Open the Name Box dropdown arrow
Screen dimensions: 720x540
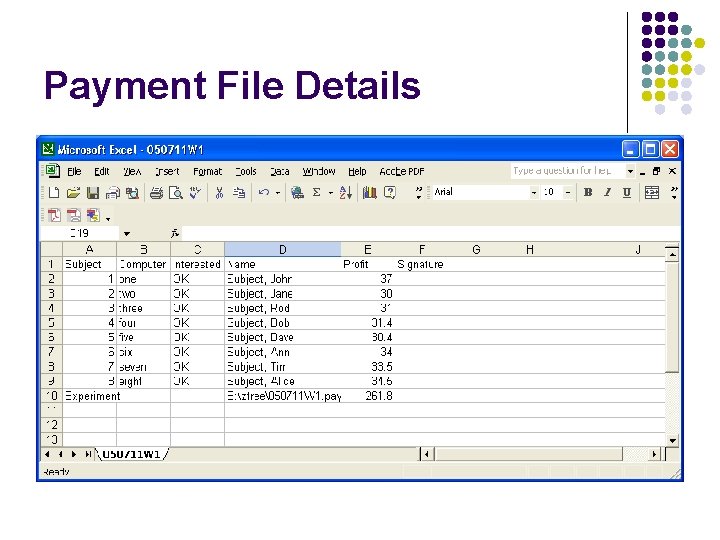[126, 234]
